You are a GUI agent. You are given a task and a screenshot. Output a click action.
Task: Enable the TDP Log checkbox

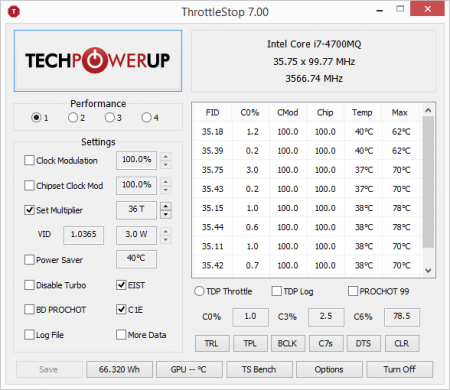pyautogui.click(x=276, y=291)
